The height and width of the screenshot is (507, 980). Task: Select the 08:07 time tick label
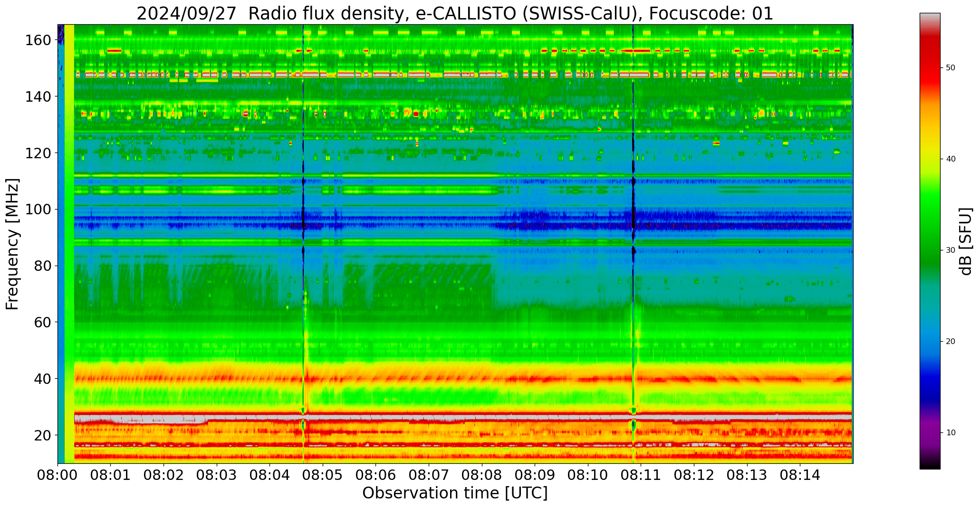tap(429, 474)
